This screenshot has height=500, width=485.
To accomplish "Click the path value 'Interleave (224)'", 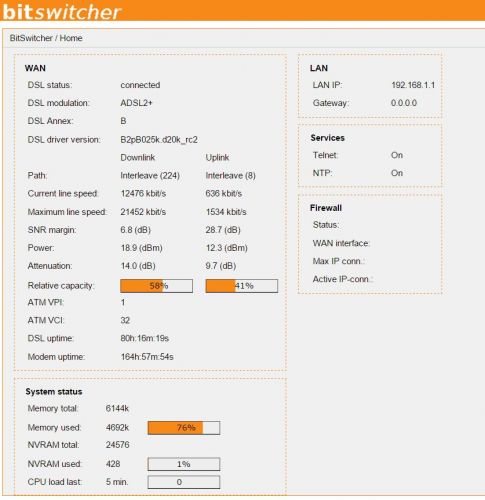I will tap(150, 176).
